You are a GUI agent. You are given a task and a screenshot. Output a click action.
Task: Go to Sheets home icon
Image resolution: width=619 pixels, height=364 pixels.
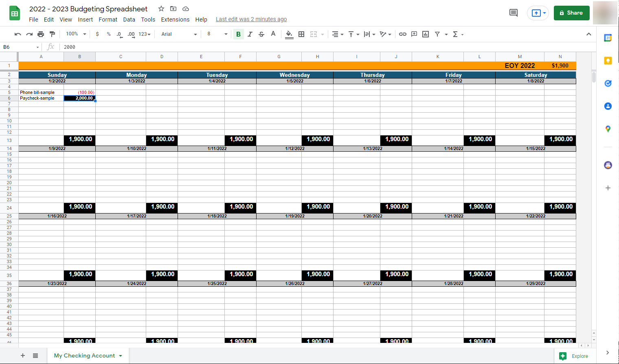15,13
